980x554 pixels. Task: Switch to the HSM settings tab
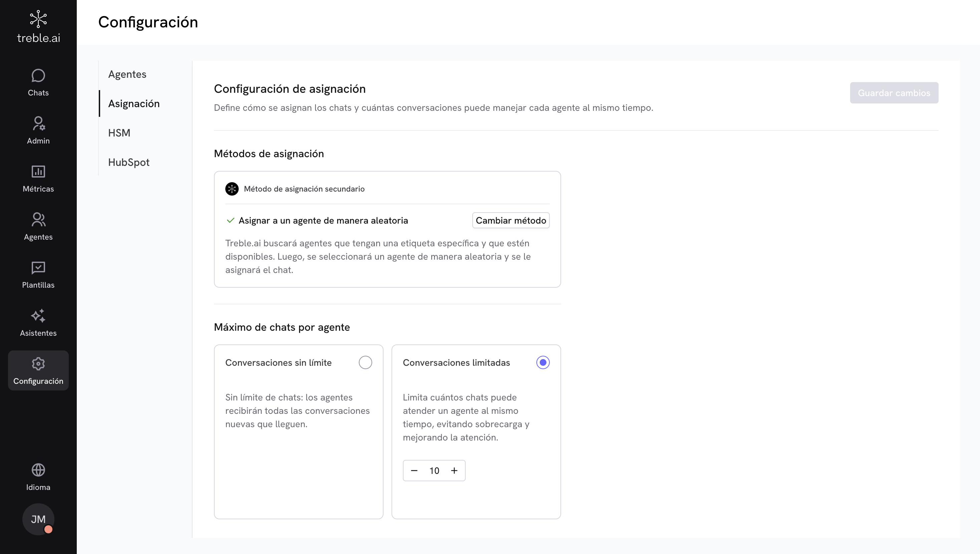[x=119, y=133]
